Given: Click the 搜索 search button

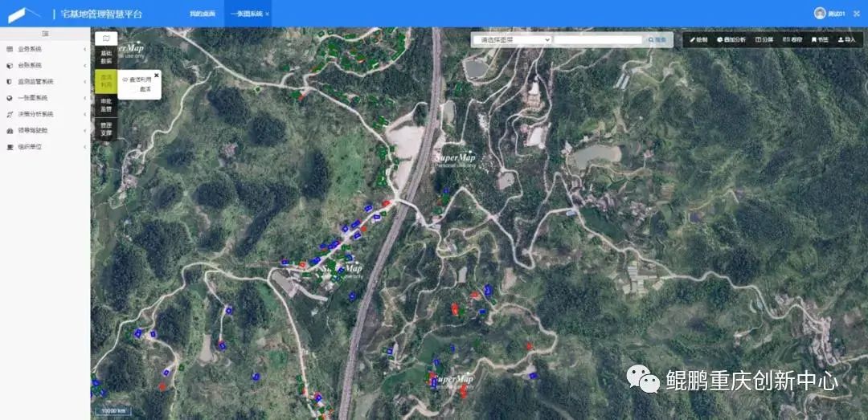Looking at the screenshot, I should coord(657,39).
